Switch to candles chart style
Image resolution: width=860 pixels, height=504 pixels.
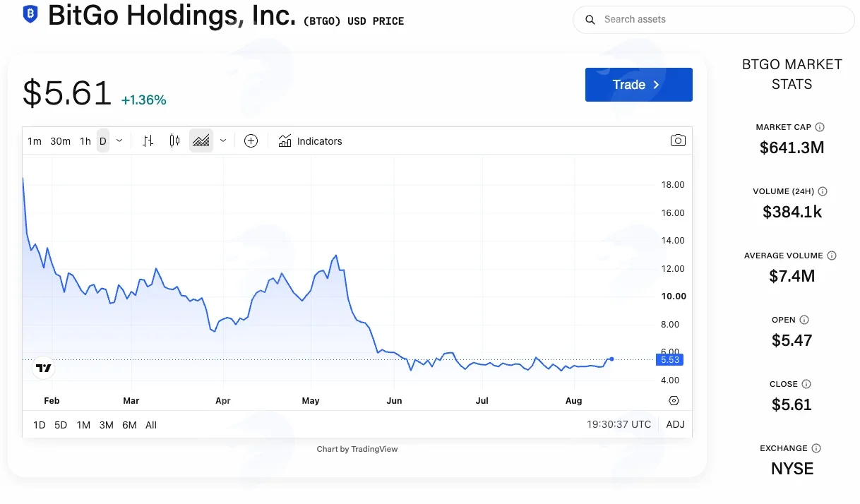(x=174, y=141)
